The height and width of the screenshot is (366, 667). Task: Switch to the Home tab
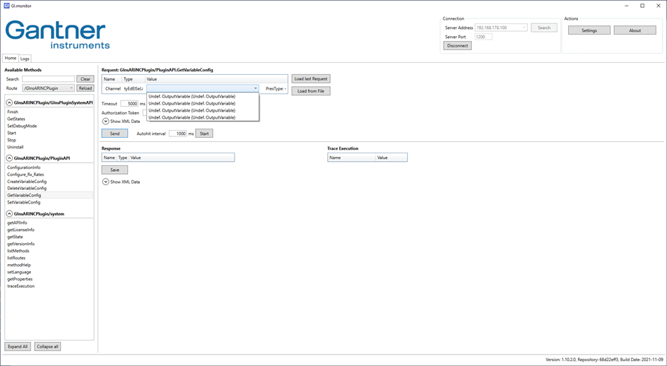[10, 58]
